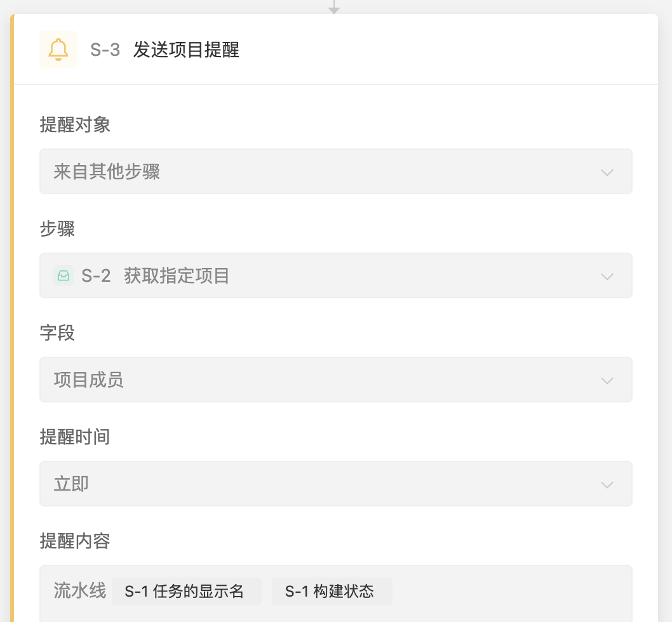Select the S-1 任务的显示名 variable tag

tap(186, 591)
